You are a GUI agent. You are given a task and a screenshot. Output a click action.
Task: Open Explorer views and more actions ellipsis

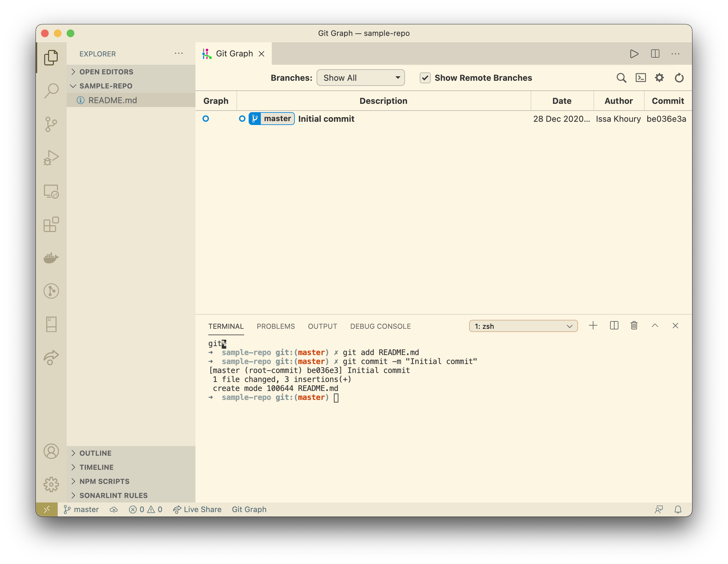[x=179, y=53]
